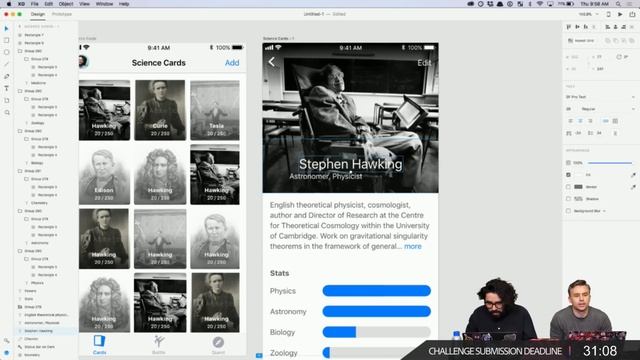Viewport: 640px width, 360px height.
Task: Open the Help menu
Action: pyautogui.click(x=124, y=4)
